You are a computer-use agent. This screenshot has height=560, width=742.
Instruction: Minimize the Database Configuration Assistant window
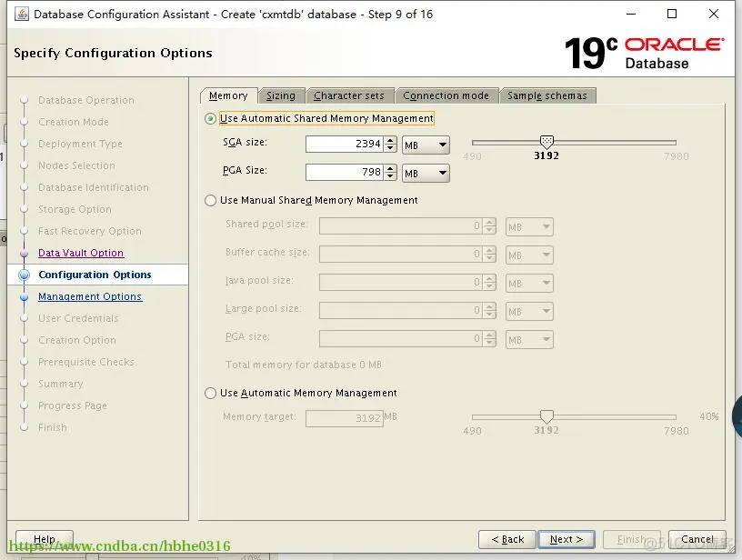[631, 15]
